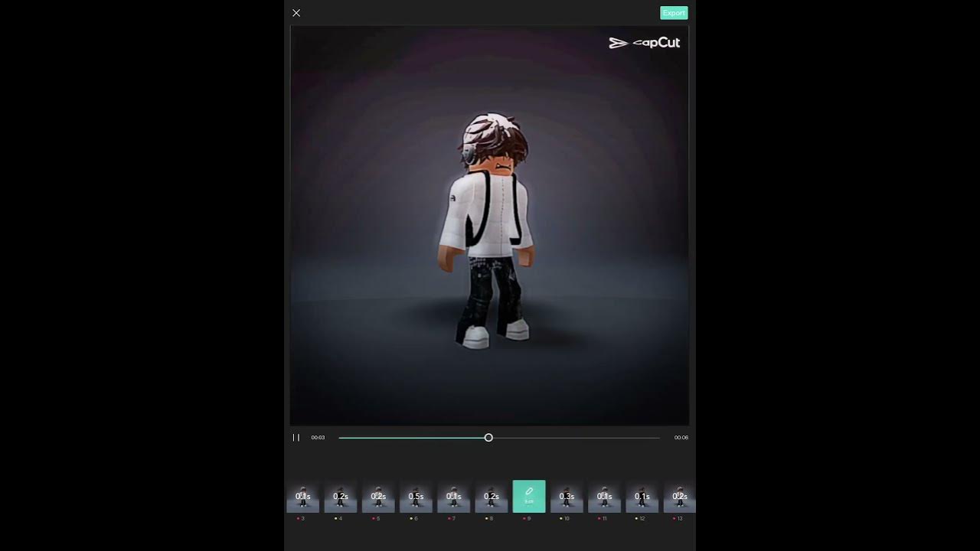Select clip thumbnail number 11
Image resolution: width=980 pixels, height=551 pixels.
coord(604,497)
